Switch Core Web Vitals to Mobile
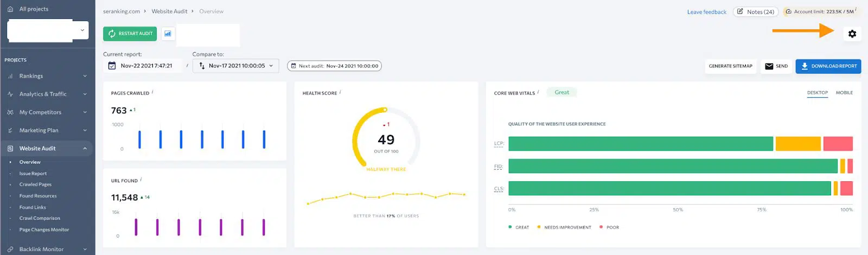868x255 pixels. pyautogui.click(x=844, y=93)
